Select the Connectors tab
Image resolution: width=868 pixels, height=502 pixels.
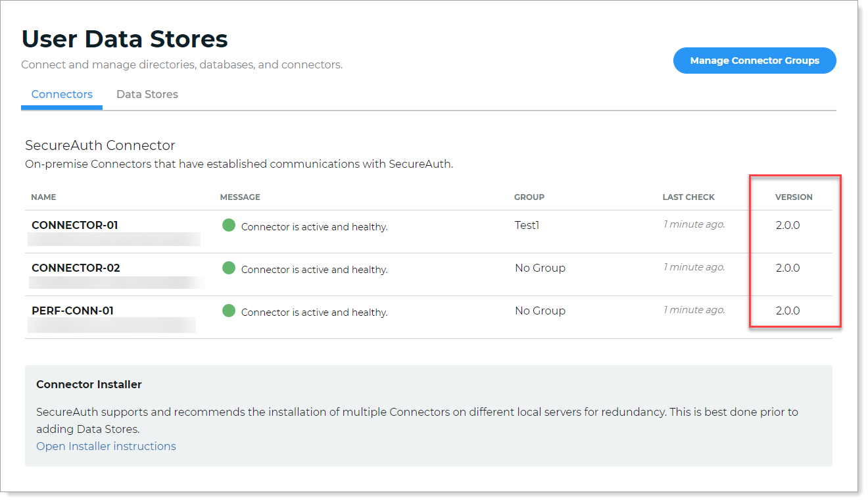(62, 95)
